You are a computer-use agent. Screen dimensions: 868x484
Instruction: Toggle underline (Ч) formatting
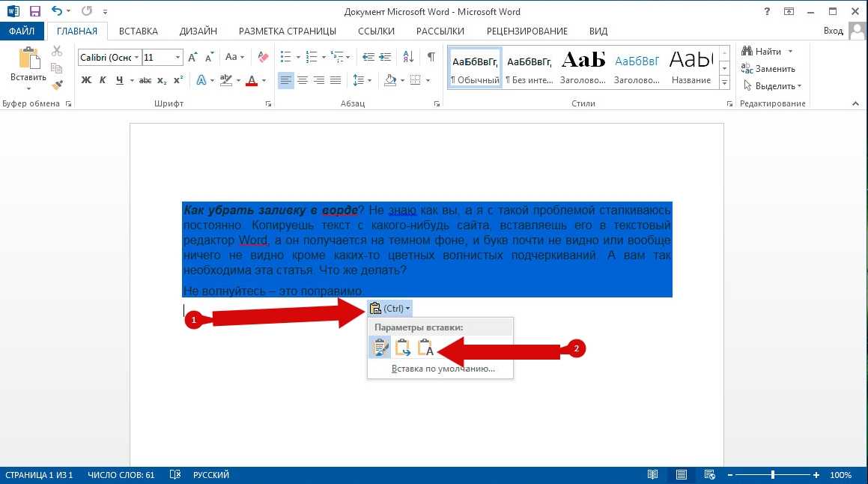120,80
